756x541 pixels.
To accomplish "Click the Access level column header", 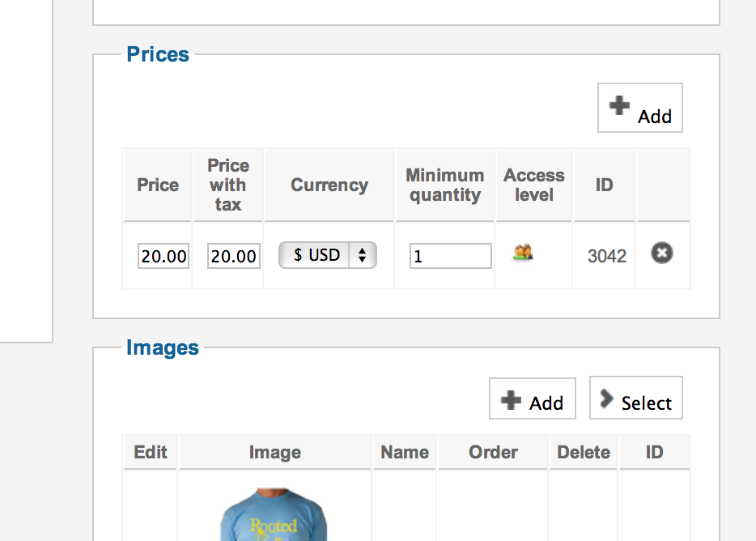I will 534,185.
